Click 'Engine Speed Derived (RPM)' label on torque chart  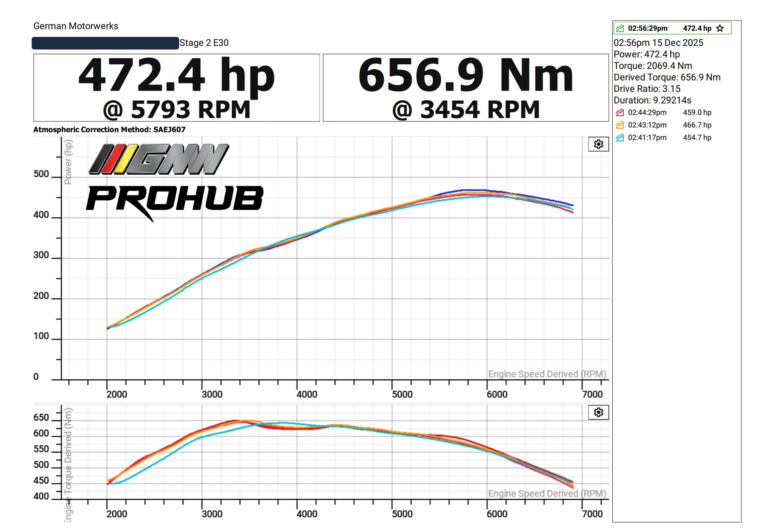tap(547, 494)
